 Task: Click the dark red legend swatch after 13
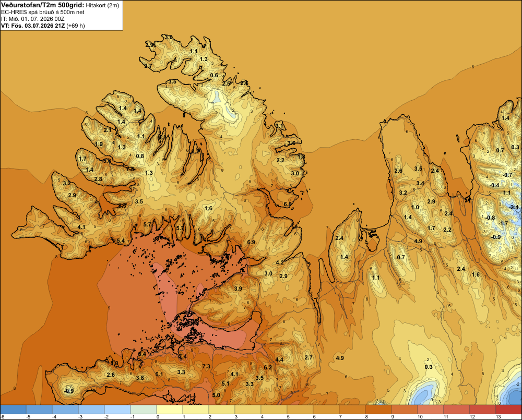coord(508,409)
